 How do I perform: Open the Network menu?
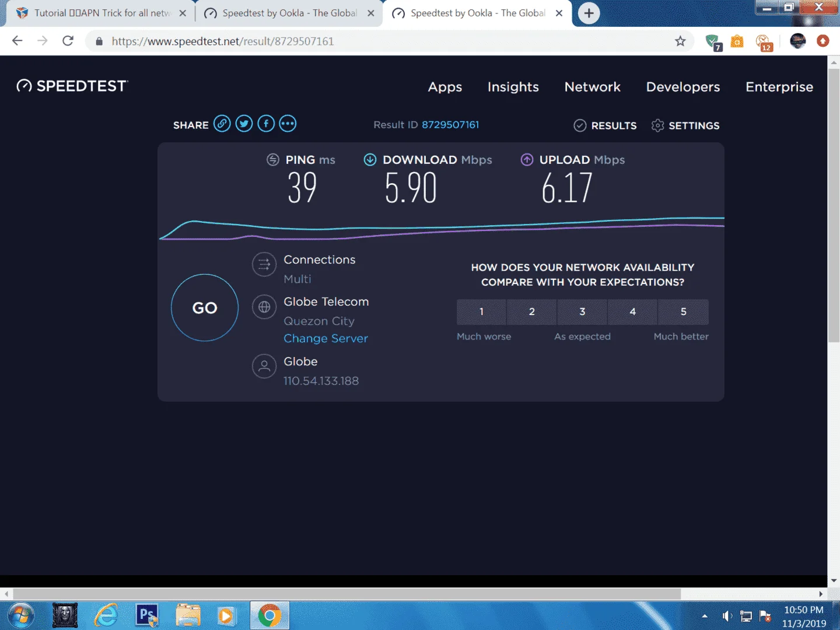pos(593,87)
